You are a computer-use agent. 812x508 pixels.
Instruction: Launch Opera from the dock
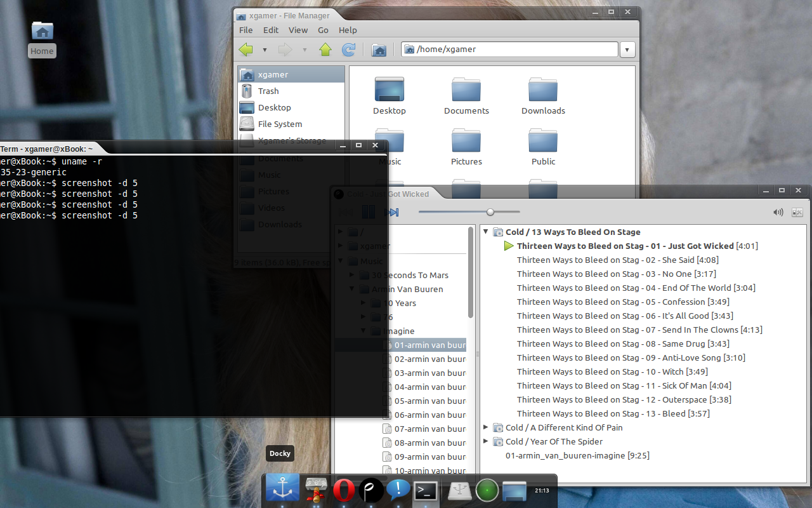(344, 490)
